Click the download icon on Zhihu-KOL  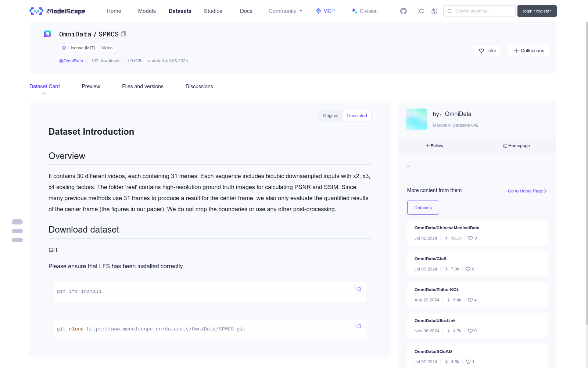pos(449,300)
